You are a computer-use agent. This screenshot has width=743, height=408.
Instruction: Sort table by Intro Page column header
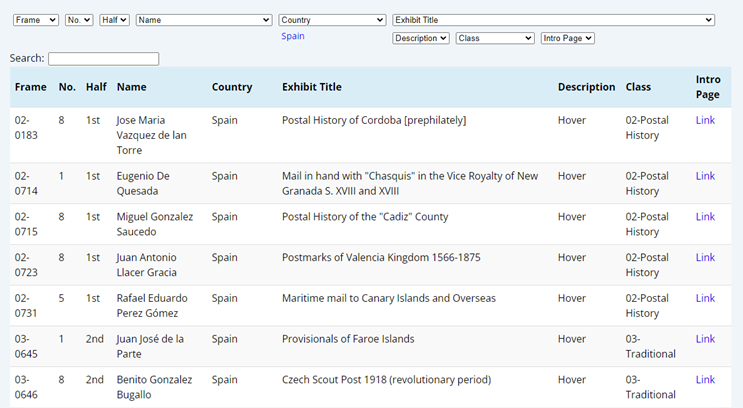(708, 87)
